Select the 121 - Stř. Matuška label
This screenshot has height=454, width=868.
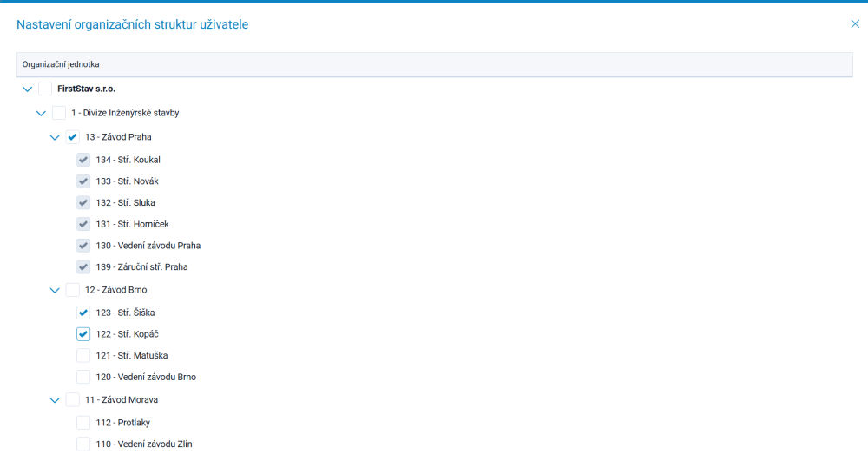[x=132, y=355]
